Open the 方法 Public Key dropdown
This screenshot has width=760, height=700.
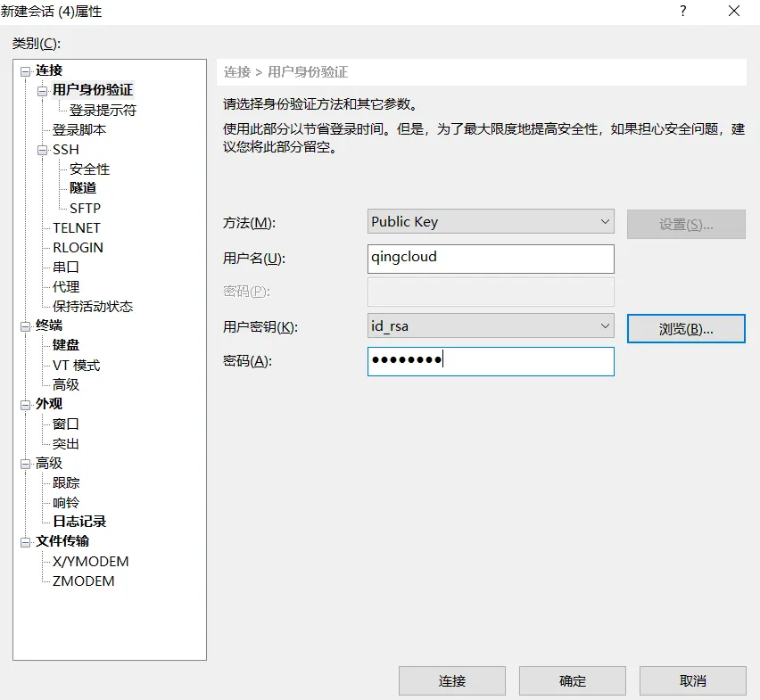click(491, 221)
